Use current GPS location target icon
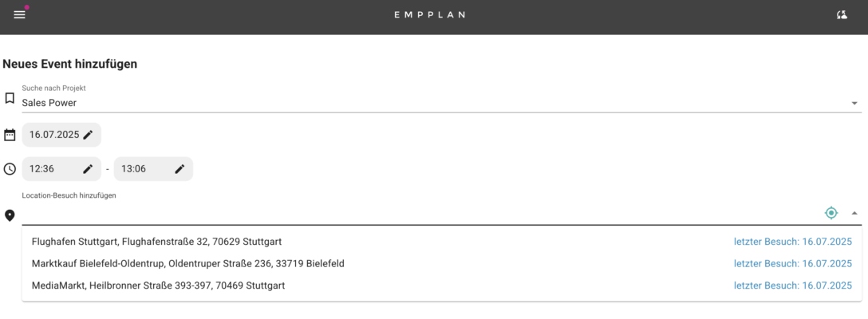868x319 pixels. tap(831, 213)
